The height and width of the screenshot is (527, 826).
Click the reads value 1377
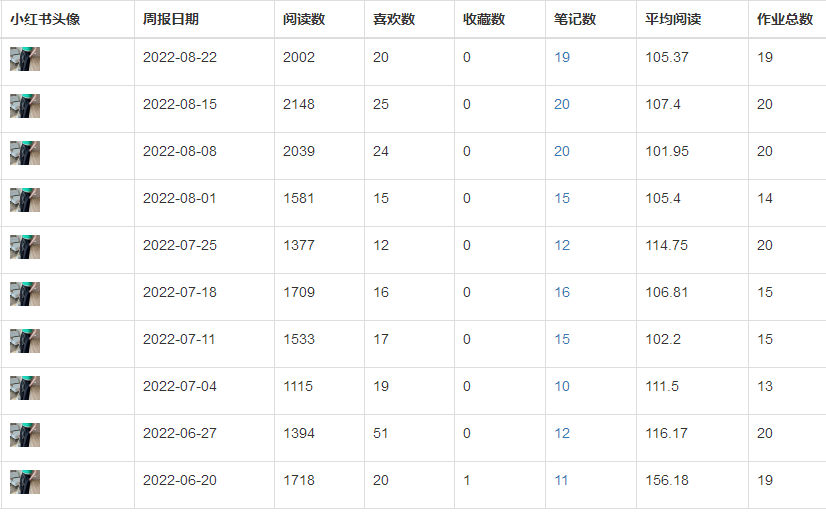[x=299, y=245]
